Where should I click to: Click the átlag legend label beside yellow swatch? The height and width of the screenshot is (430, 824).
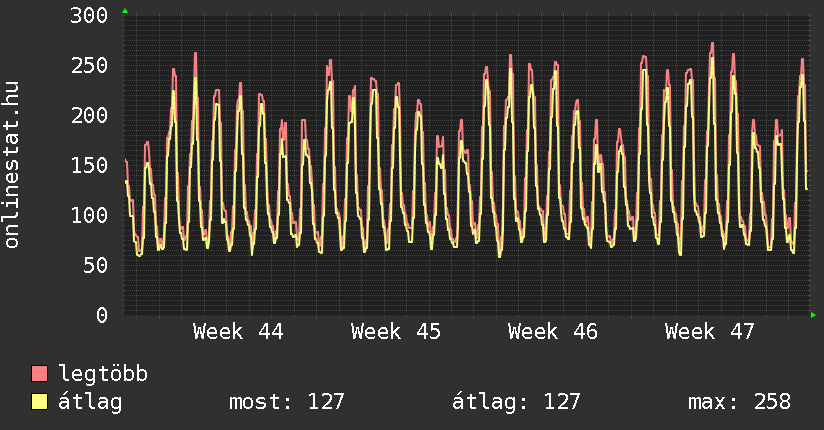click(90, 402)
